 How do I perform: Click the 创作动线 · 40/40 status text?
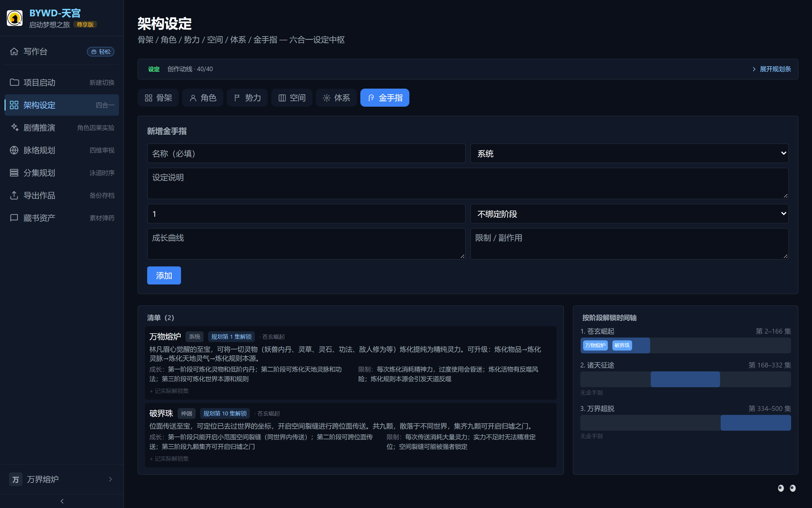point(190,69)
